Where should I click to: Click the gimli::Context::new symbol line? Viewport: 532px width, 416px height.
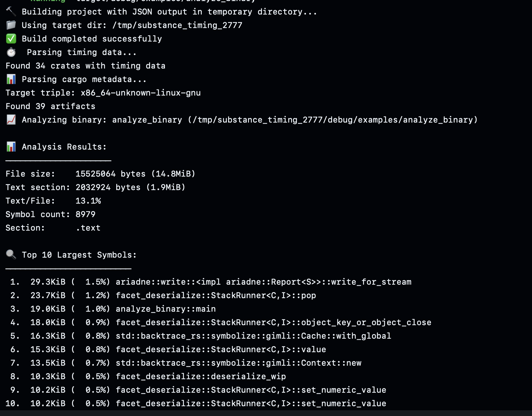(x=238, y=363)
